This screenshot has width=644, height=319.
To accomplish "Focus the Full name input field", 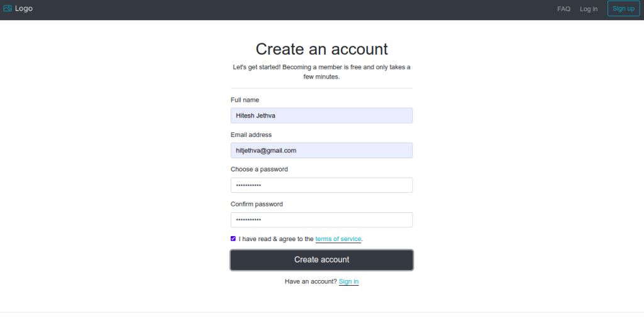I will (x=321, y=116).
